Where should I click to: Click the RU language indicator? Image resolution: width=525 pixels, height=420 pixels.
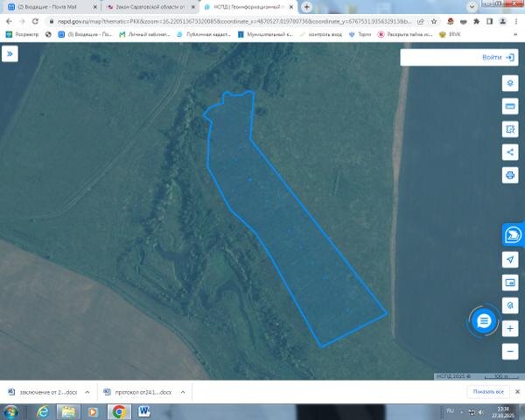(451, 411)
